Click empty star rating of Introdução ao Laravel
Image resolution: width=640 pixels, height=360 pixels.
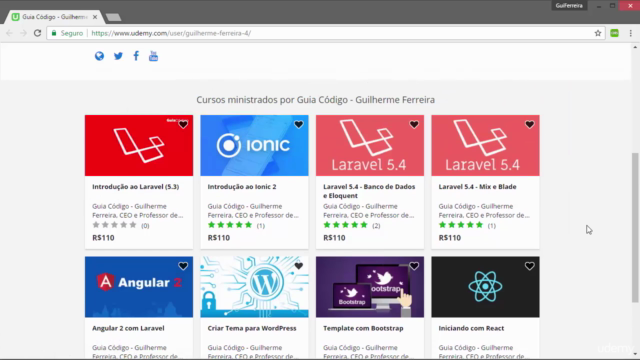(x=114, y=225)
